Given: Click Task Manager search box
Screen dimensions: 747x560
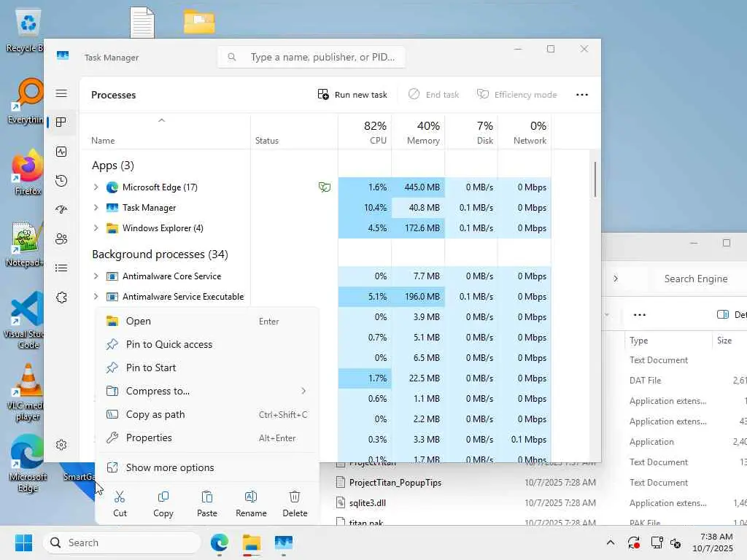Looking at the screenshot, I should [311, 57].
